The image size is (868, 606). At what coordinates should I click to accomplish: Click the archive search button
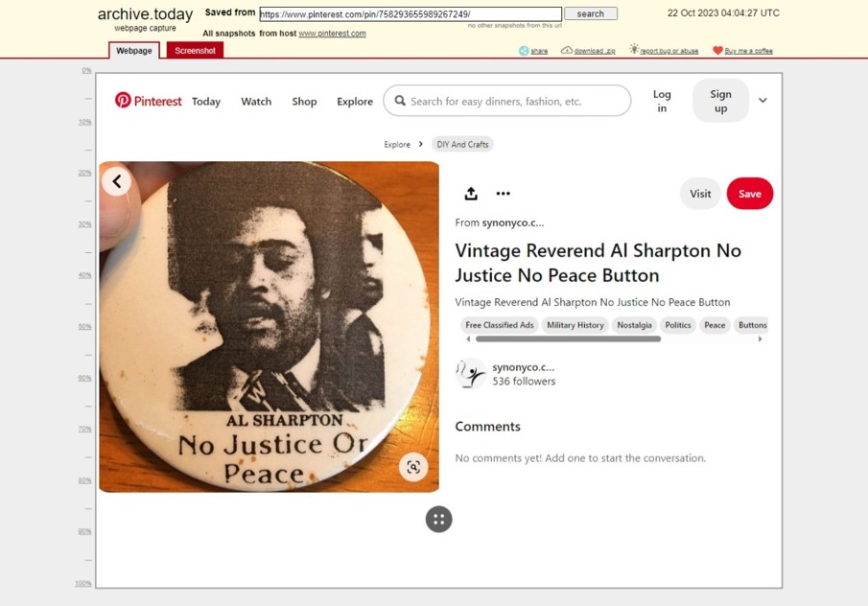click(591, 13)
